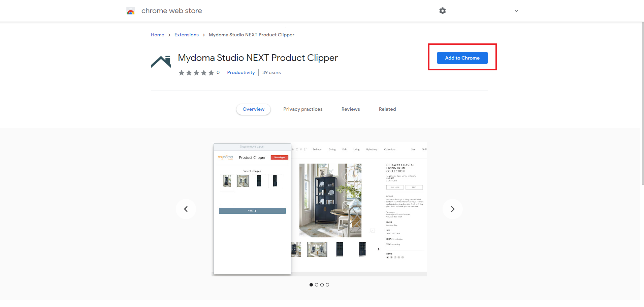Image resolution: width=644 pixels, height=307 pixels.
Task: Switch to the Reviews tab
Action: coord(351,109)
